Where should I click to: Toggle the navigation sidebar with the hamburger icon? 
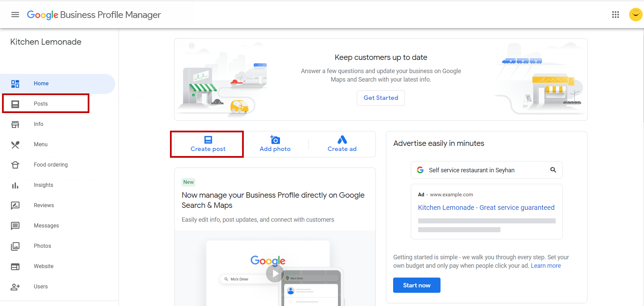(15, 15)
